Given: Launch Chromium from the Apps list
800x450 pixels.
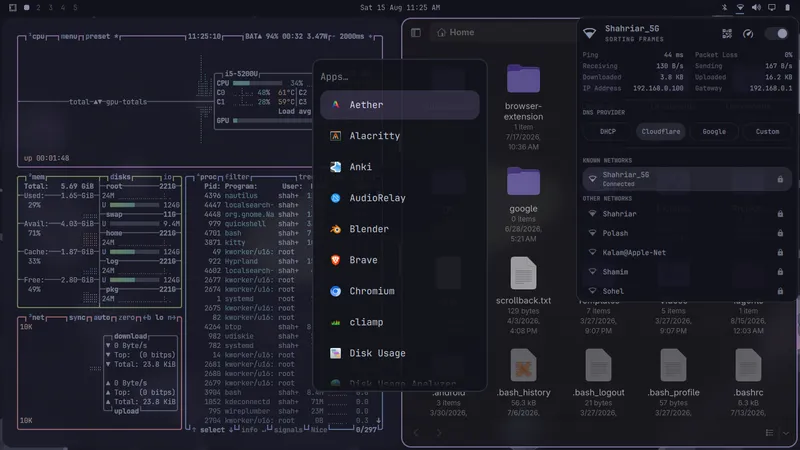Looking at the screenshot, I should 399,291.
